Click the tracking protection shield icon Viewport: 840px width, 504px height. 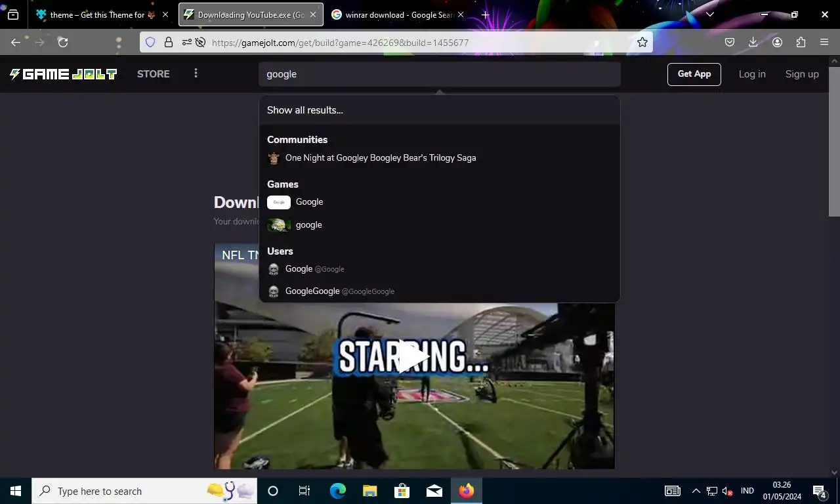point(150,42)
